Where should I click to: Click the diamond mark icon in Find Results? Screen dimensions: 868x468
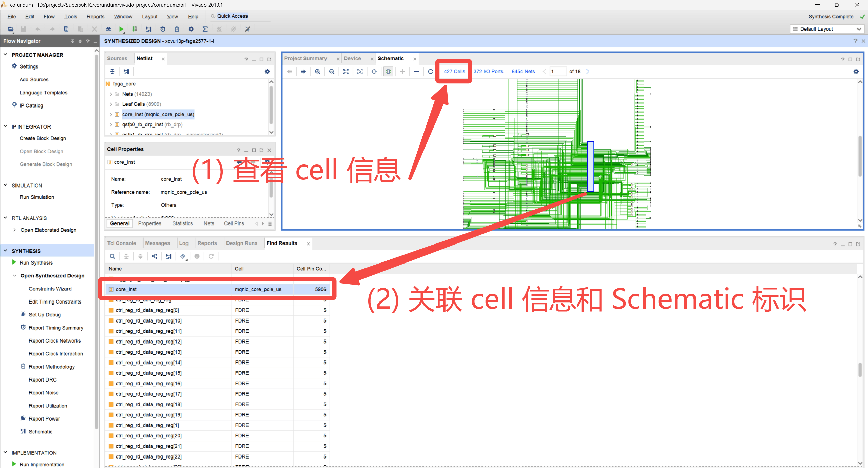coord(183,256)
